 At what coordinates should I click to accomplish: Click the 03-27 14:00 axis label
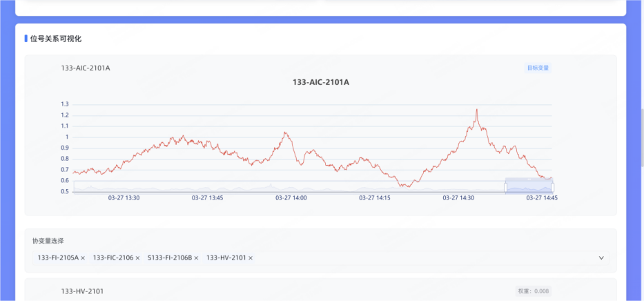pos(291,198)
